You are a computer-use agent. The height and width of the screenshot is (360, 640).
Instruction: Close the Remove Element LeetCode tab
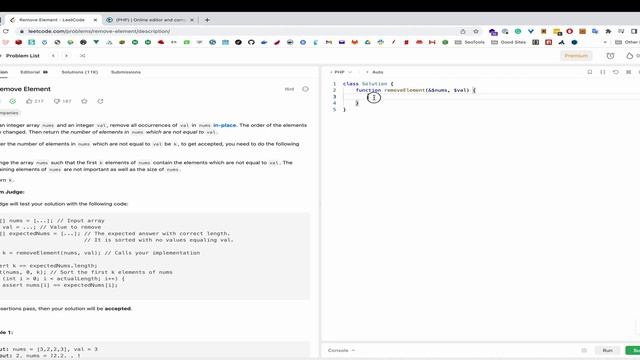95,20
